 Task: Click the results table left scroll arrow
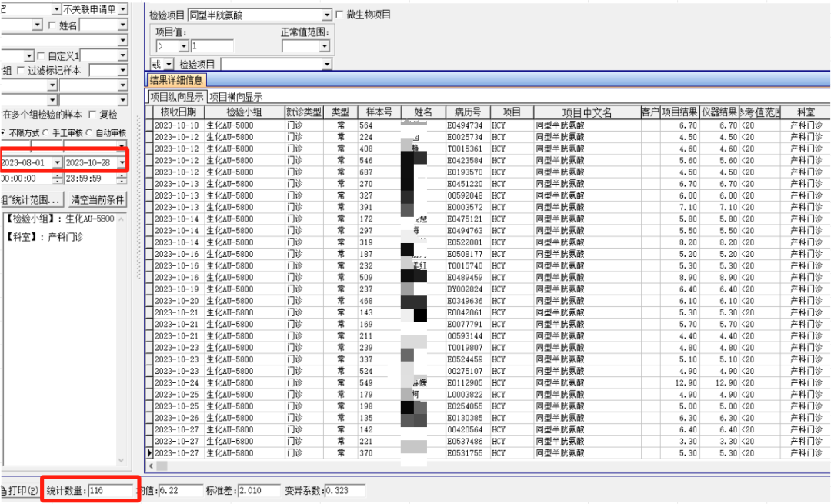coord(152,466)
